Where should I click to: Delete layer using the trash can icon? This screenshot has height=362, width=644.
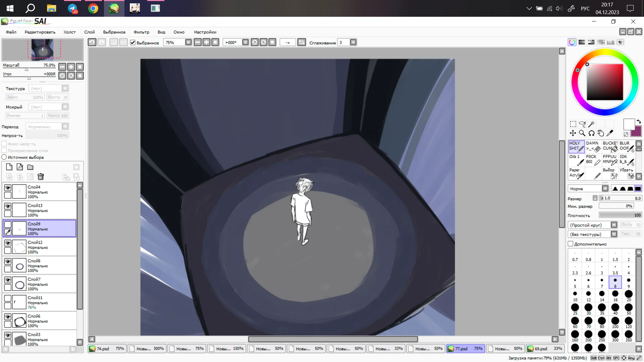tap(41, 177)
